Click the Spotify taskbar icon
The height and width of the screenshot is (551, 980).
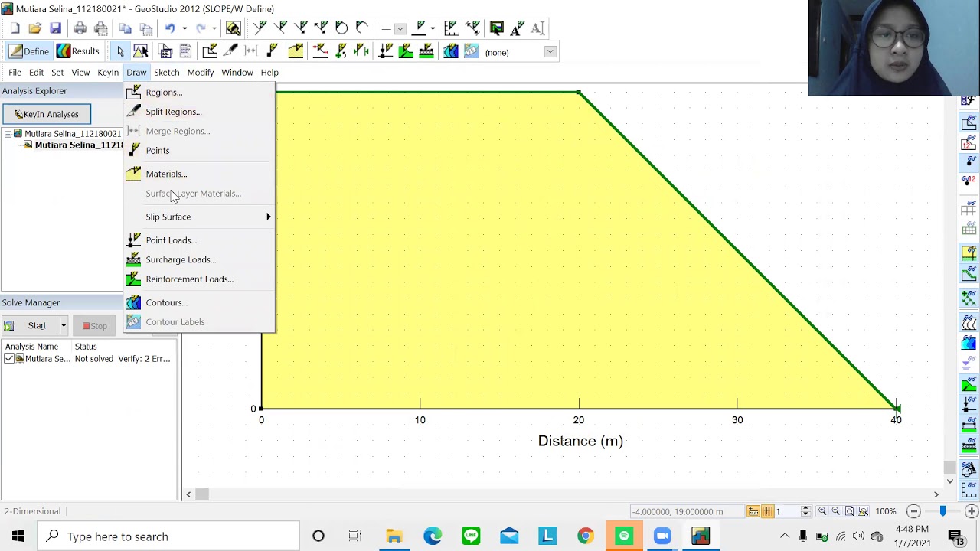(x=624, y=536)
